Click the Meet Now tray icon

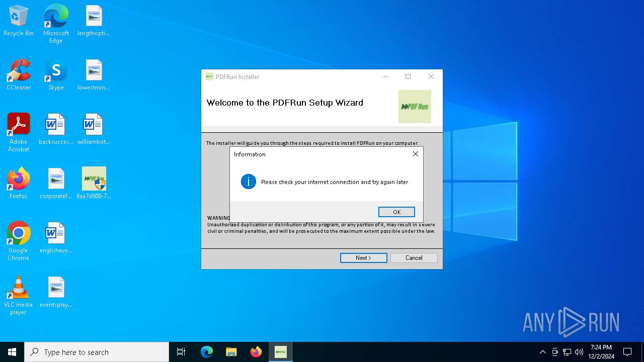click(x=555, y=352)
